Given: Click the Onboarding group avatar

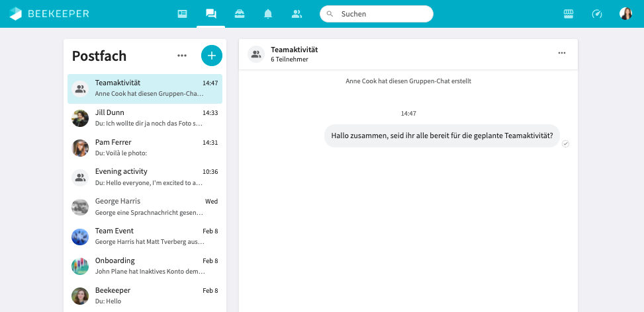Looking at the screenshot, I should pyautogui.click(x=80, y=266).
